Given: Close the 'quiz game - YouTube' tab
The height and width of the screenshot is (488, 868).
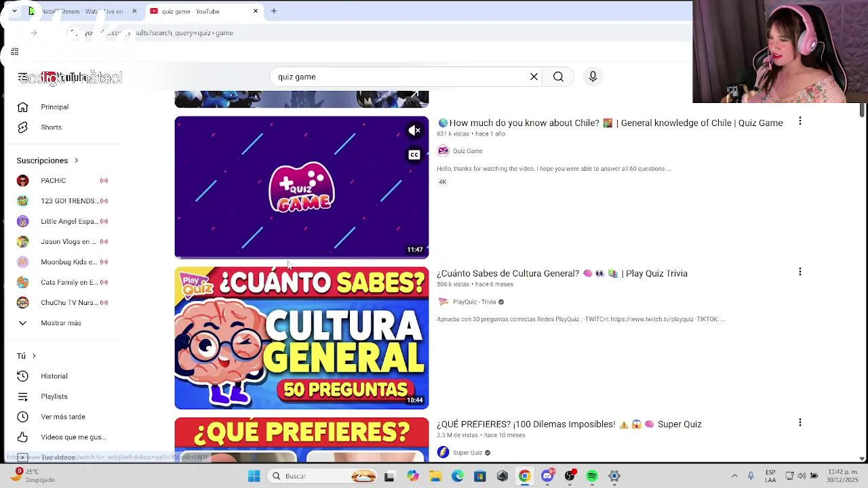Looking at the screenshot, I should [x=256, y=11].
